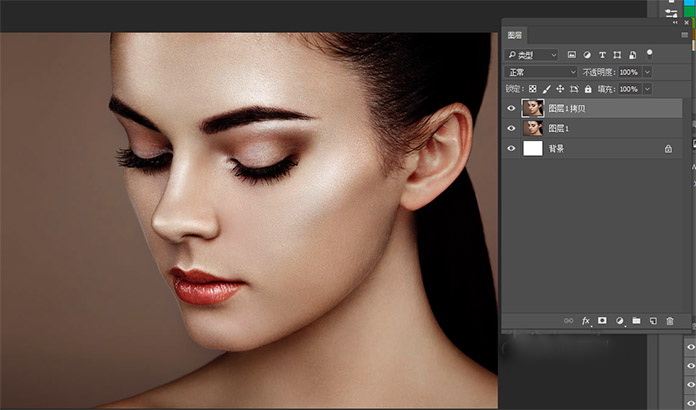This screenshot has width=696, height=410.
Task: Open the Layers panel flyout menu
Action: [x=683, y=35]
